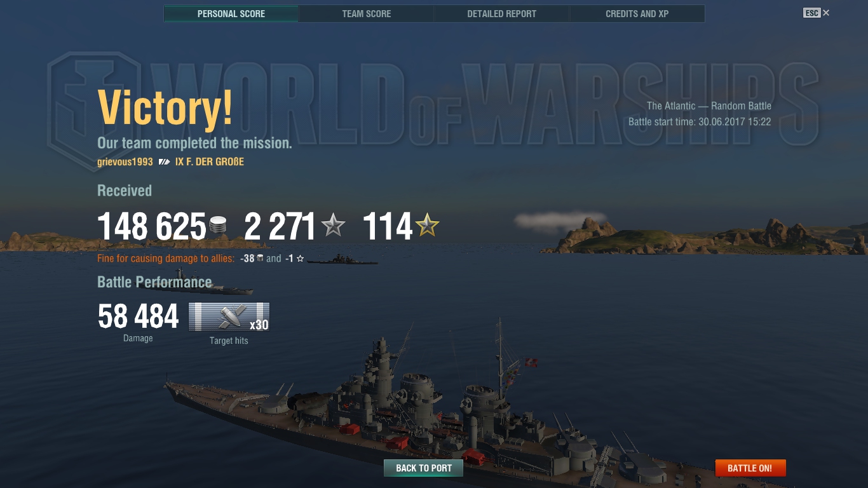
Task: Switch to the Detailed Report tab
Action: pyautogui.click(x=502, y=13)
